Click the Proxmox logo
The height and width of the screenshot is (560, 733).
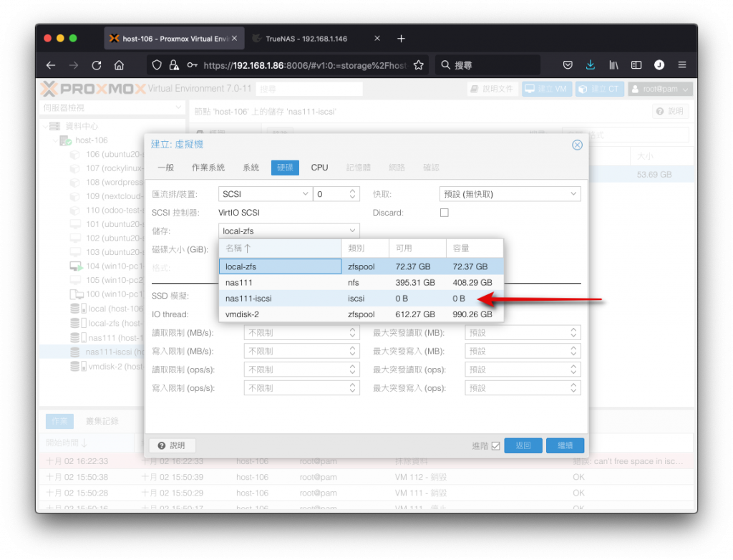tap(93, 88)
